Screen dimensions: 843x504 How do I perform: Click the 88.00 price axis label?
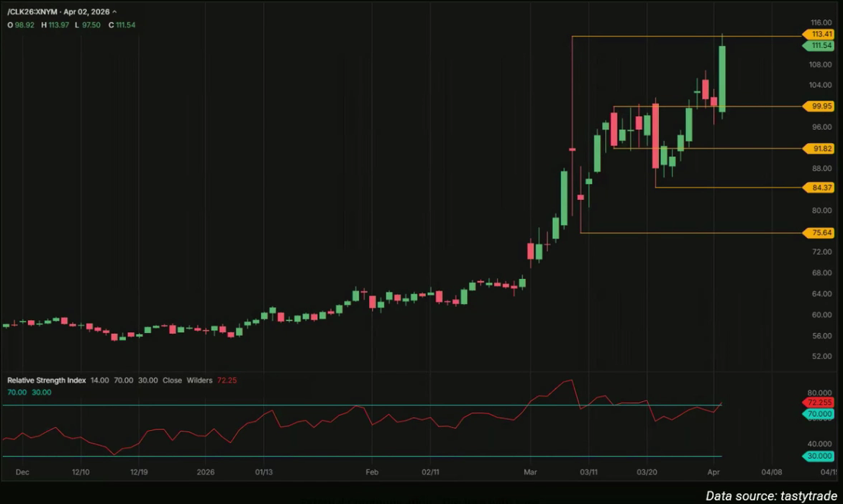coord(821,168)
